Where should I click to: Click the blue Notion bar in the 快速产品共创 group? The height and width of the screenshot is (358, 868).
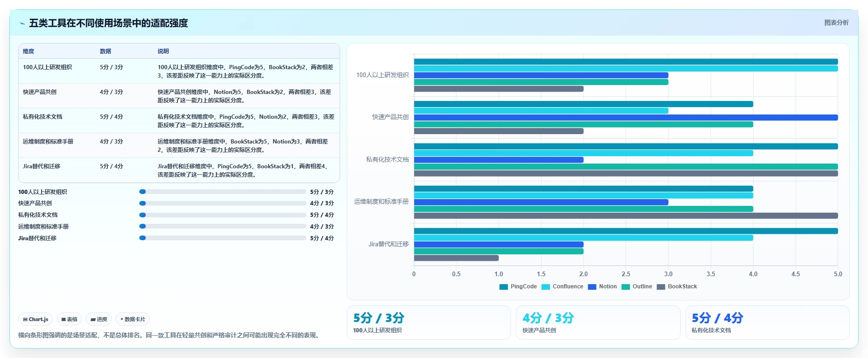pos(626,118)
